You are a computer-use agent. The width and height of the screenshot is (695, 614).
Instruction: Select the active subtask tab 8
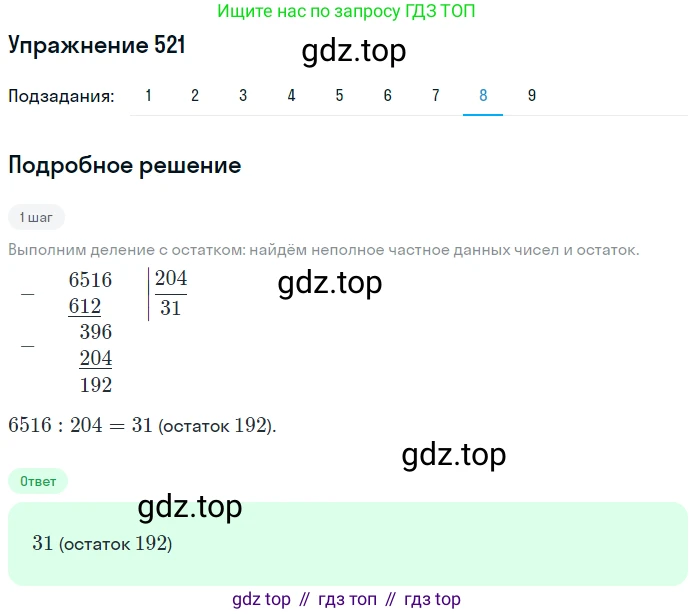pos(483,95)
